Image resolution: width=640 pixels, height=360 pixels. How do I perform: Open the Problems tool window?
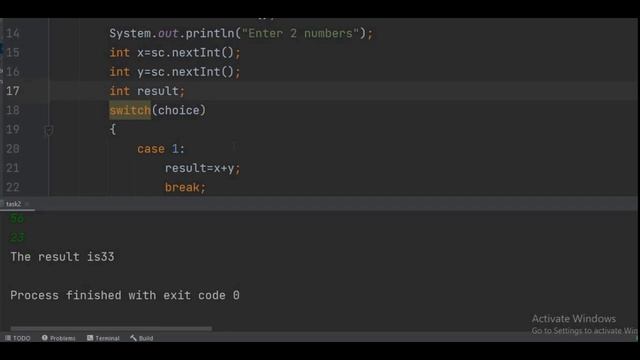[58, 338]
